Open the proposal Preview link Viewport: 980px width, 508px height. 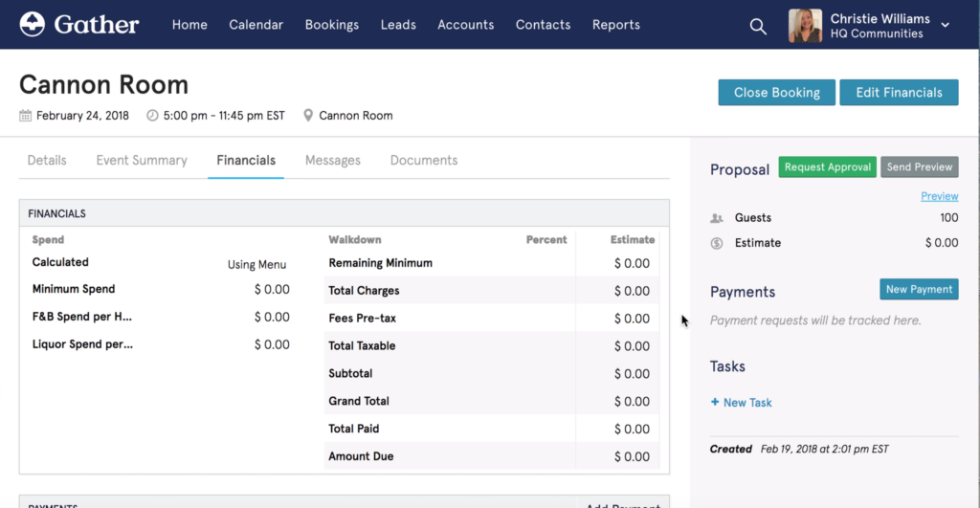coord(939,196)
